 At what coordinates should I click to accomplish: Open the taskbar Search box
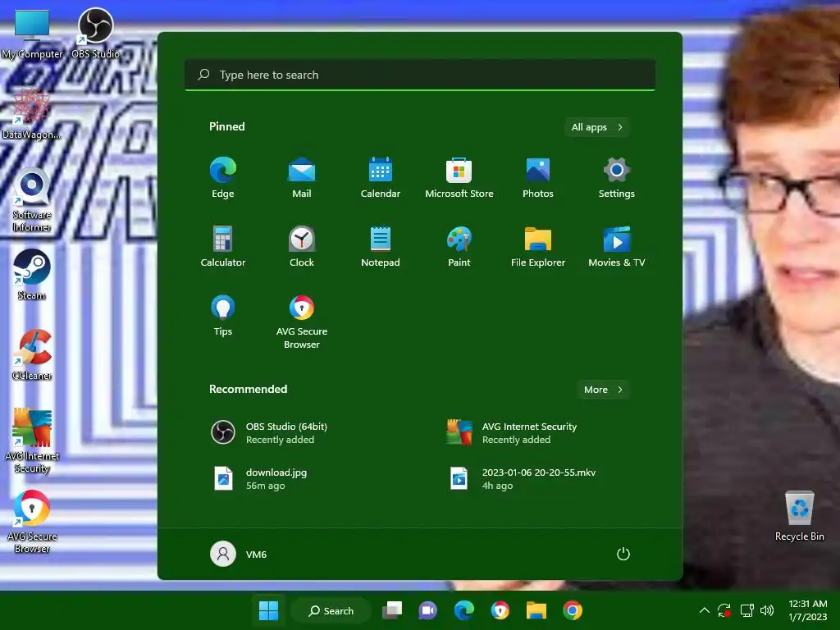331,610
